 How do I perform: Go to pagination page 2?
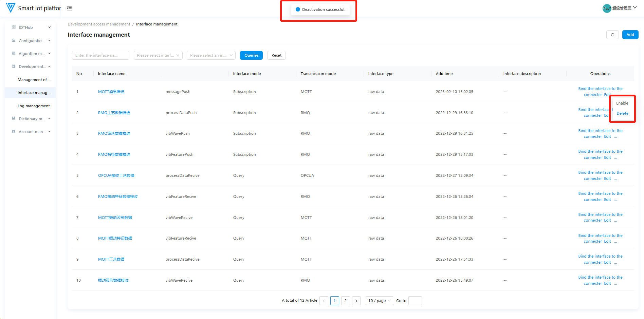[345, 301]
